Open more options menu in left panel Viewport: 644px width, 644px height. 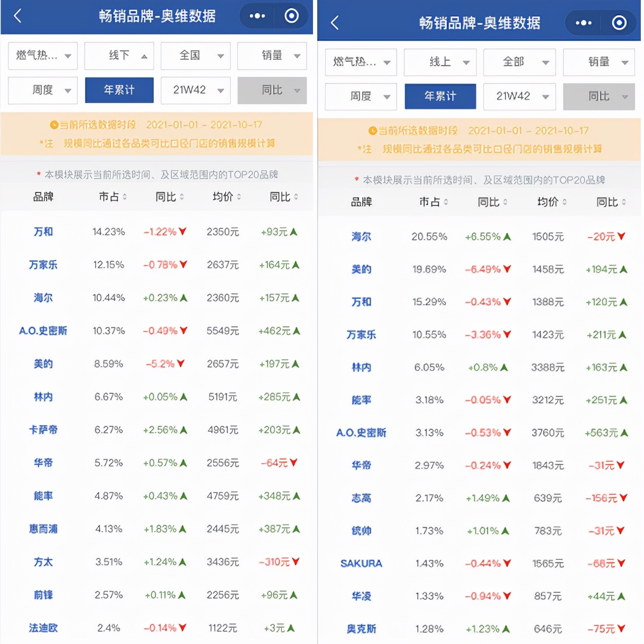pyautogui.click(x=257, y=16)
